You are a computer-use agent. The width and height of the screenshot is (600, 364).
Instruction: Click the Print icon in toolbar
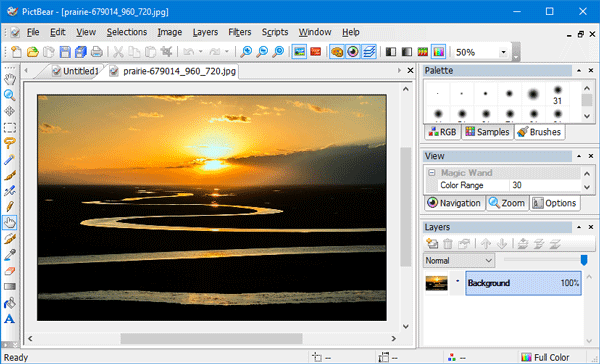[x=97, y=52]
